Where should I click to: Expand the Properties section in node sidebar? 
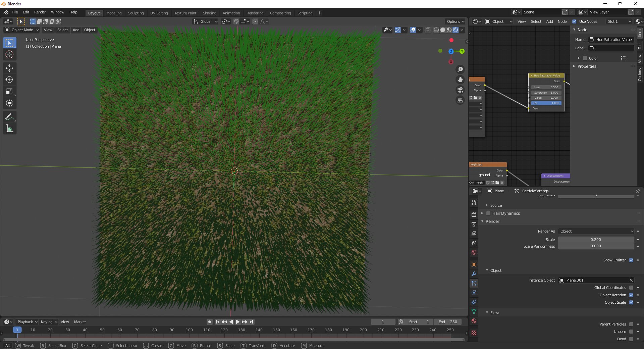coord(587,66)
